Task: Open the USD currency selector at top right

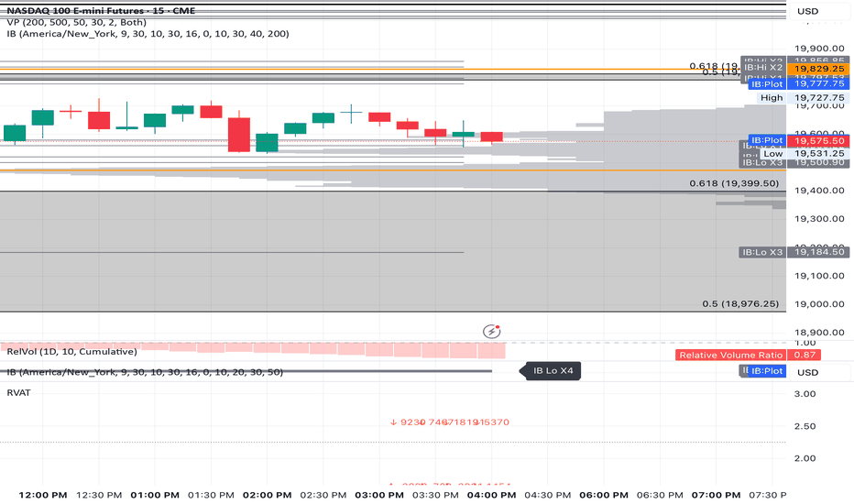Action: [807, 11]
